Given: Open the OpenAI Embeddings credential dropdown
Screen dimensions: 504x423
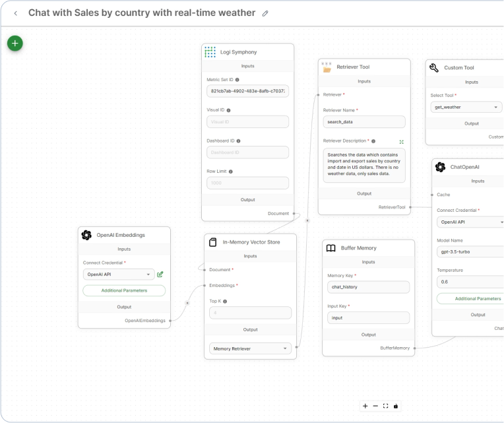Looking at the screenshot, I should pos(119,274).
